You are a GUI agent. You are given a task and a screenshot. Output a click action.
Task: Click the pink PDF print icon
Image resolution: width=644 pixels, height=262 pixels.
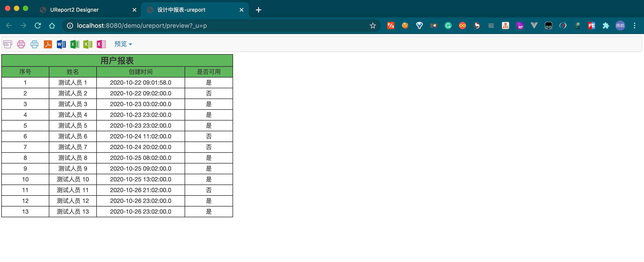point(21,45)
